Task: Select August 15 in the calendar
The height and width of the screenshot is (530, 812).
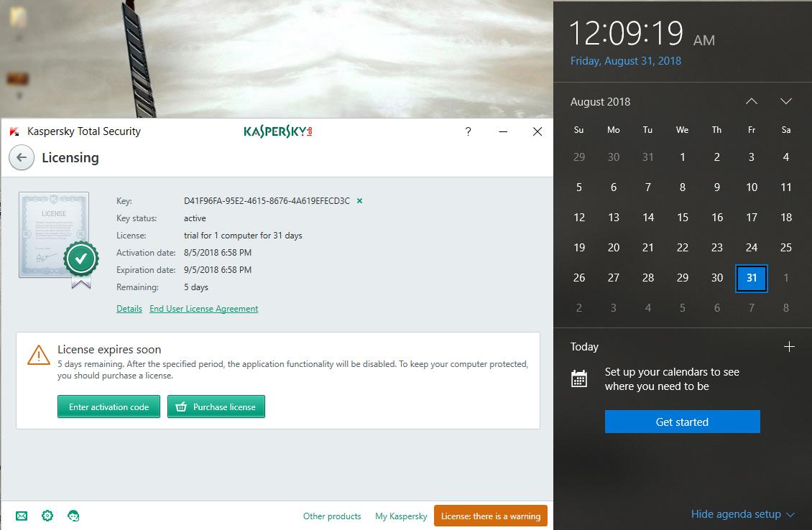Action: tap(683, 218)
